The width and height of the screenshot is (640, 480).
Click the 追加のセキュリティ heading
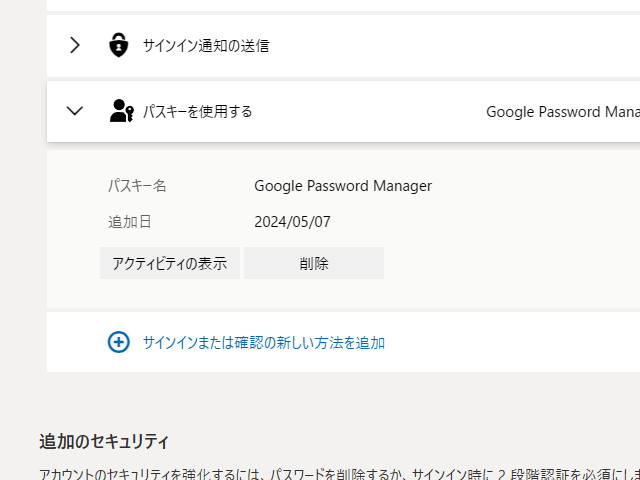coord(104,442)
